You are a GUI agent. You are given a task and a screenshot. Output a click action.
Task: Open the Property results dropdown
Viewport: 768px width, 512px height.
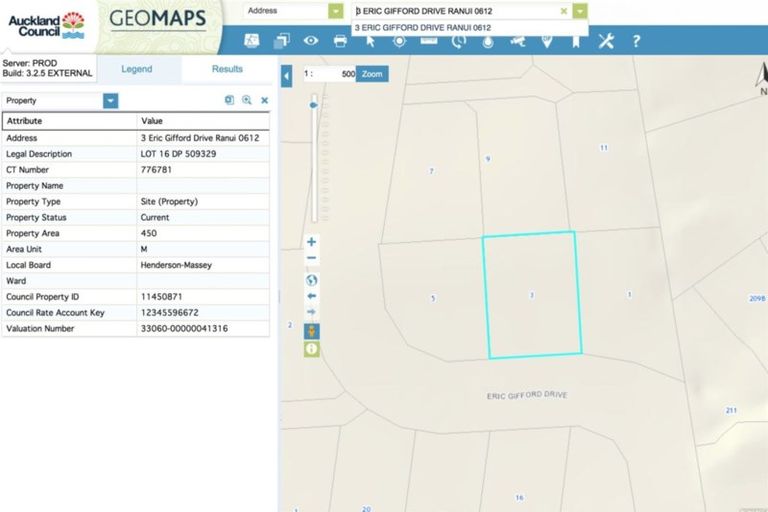point(110,101)
